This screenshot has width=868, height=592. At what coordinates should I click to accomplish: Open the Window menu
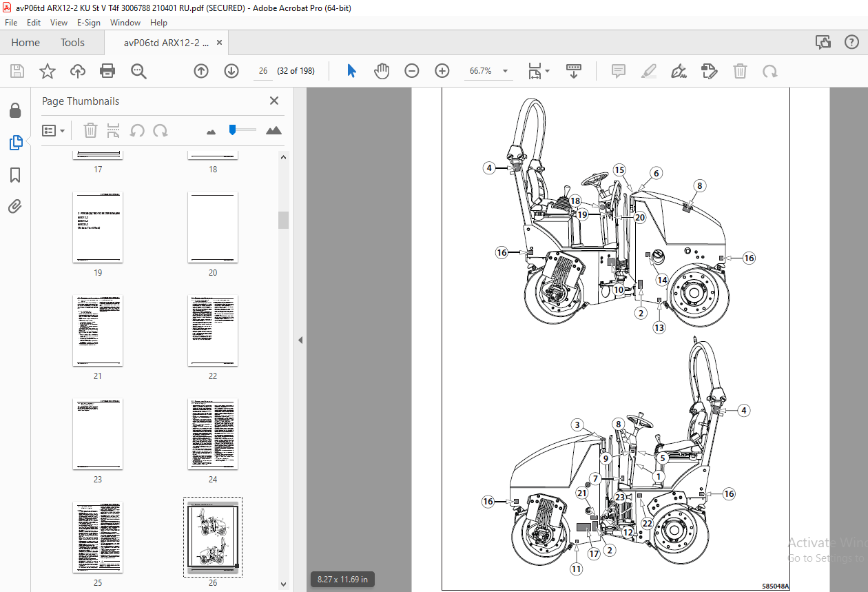click(x=125, y=22)
